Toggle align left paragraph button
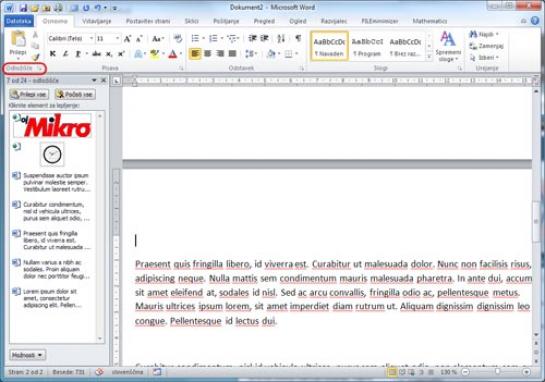 pos(195,54)
